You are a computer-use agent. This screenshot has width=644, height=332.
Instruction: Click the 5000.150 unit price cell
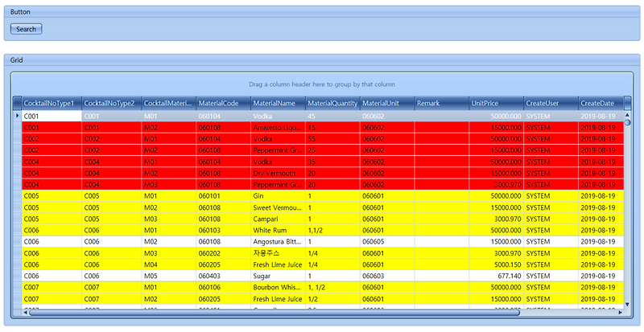496,264
